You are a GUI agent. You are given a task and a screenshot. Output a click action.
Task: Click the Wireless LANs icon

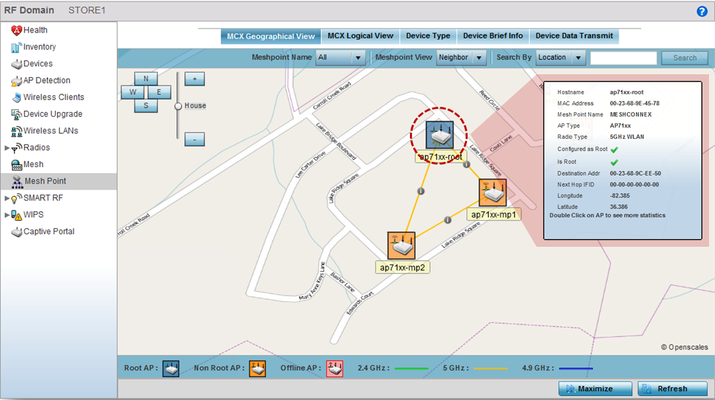(x=16, y=131)
